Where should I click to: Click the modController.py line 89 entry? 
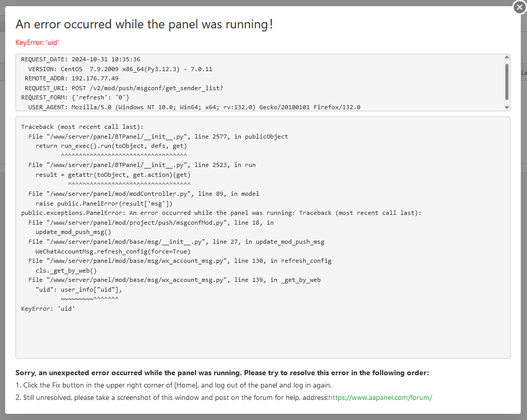pyautogui.click(x=144, y=194)
